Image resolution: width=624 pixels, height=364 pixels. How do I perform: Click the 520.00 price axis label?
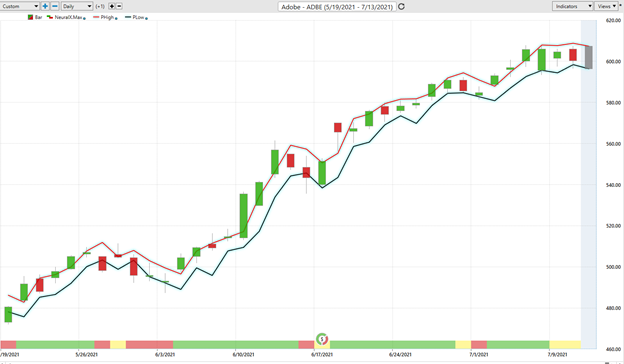tap(613, 226)
